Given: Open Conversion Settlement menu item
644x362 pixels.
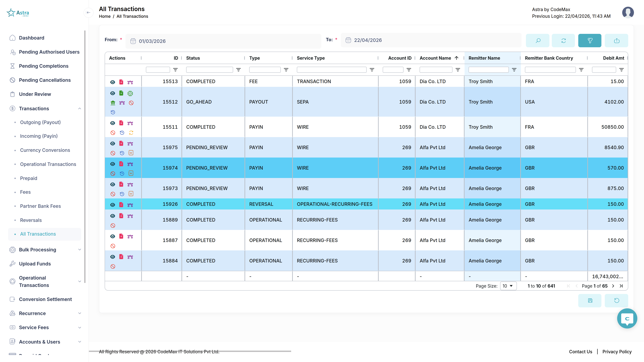Looking at the screenshot, I should 45,299.
